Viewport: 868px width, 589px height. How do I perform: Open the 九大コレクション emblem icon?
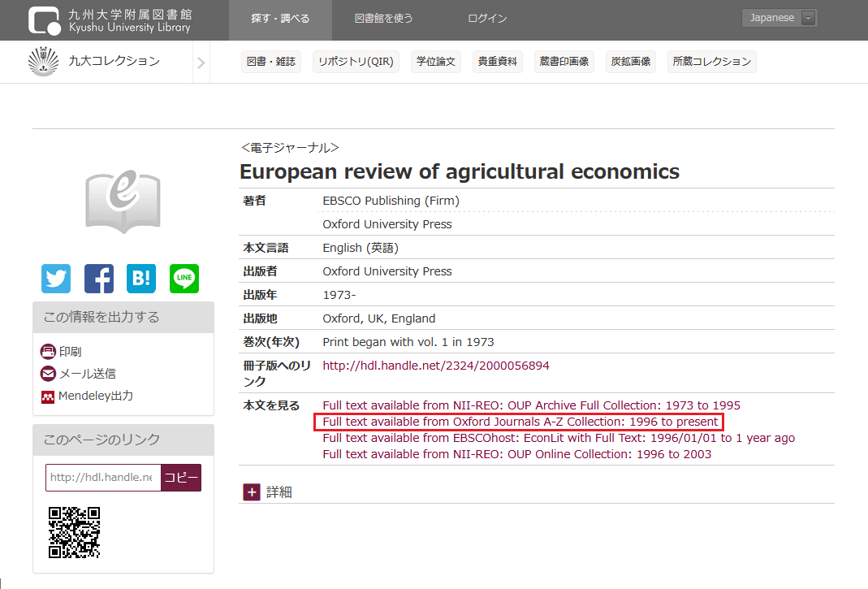pyautogui.click(x=43, y=62)
